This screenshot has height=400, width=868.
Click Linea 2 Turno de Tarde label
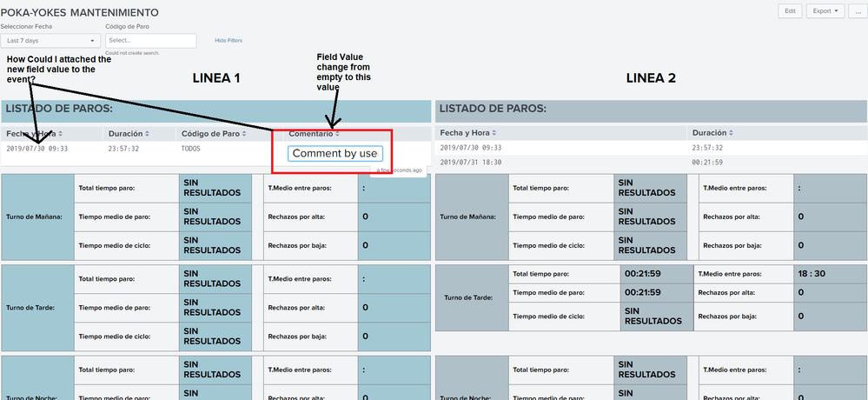pyautogui.click(x=468, y=297)
